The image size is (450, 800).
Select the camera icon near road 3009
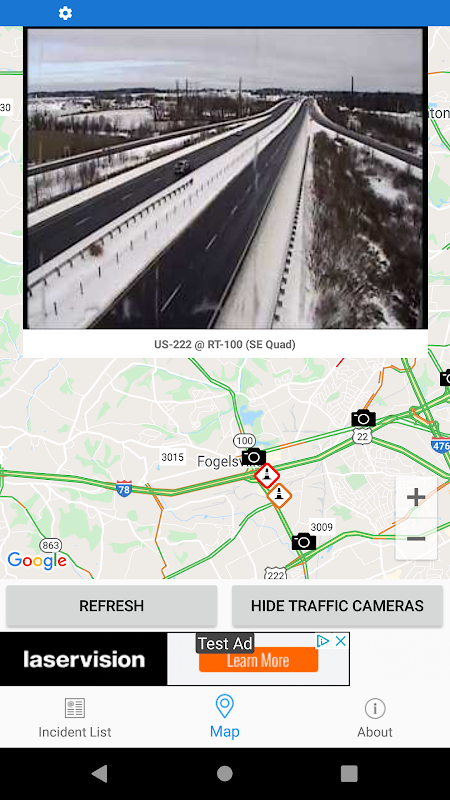[x=304, y=541]
